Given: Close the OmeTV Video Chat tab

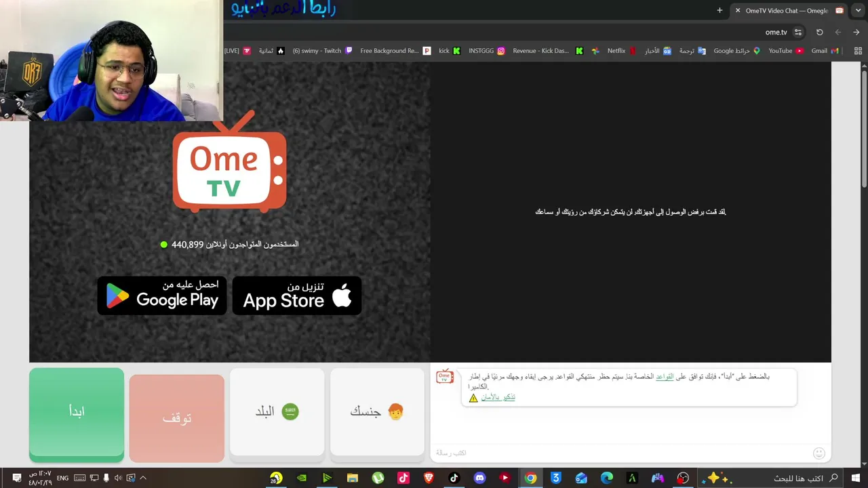Looking at the screenshot, I should (738, 10).
